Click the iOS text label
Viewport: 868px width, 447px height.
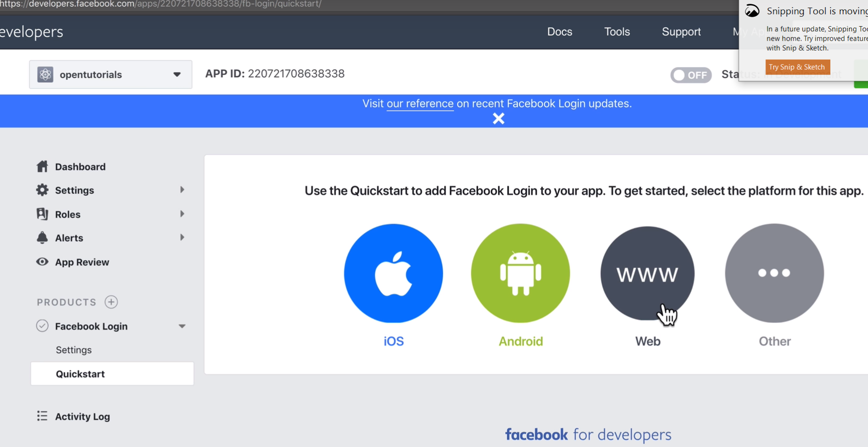pyautogui.click(x=394, y=341)
